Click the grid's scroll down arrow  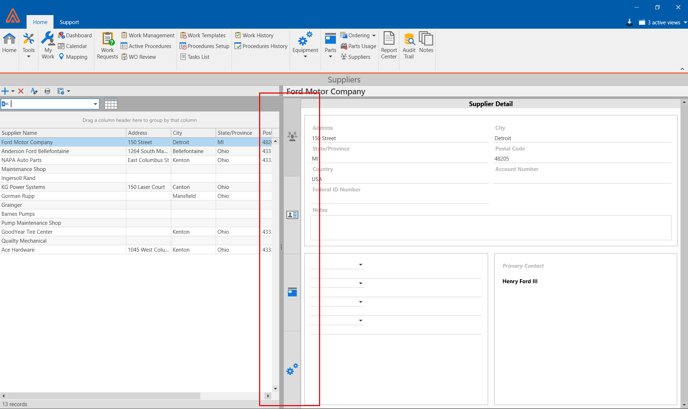coord(275,388)
